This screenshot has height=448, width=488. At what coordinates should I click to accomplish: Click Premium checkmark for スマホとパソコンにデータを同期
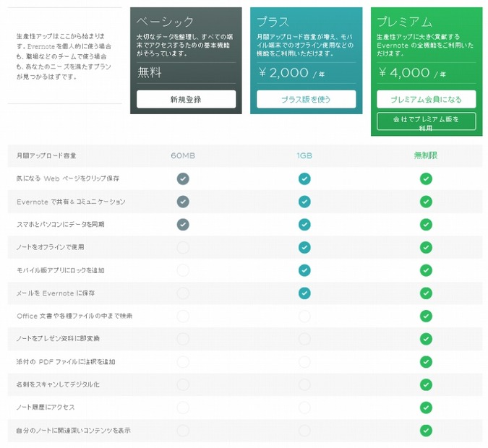(426, 224)
